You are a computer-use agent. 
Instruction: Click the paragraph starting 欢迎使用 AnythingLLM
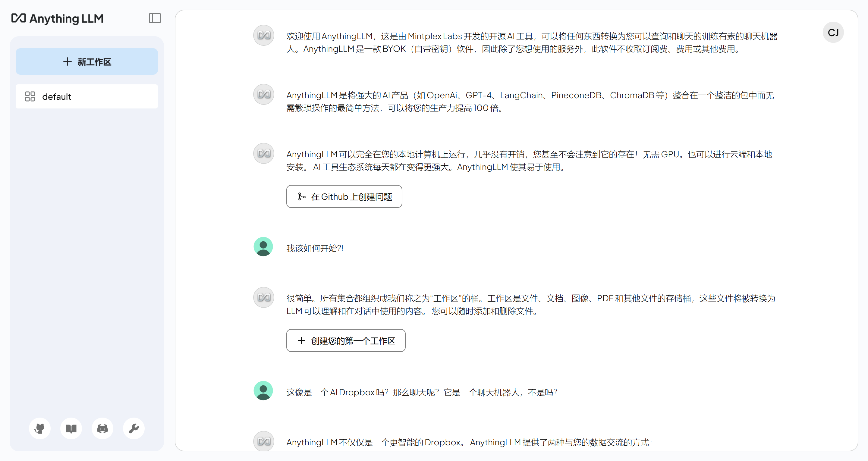532,42
